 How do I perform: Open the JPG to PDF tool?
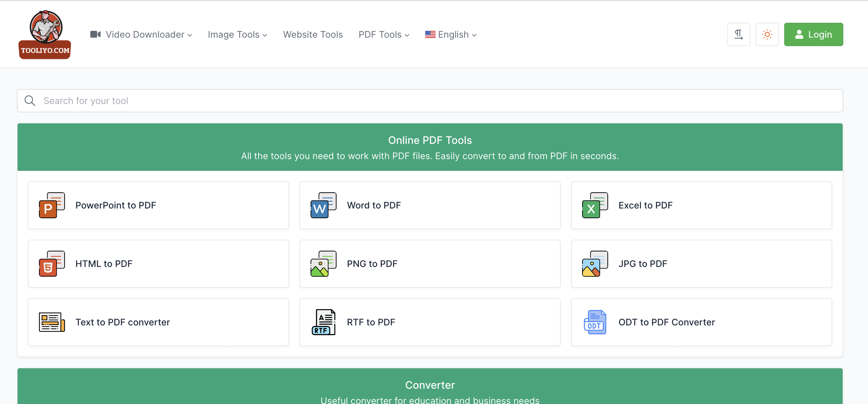pos(702,263)
